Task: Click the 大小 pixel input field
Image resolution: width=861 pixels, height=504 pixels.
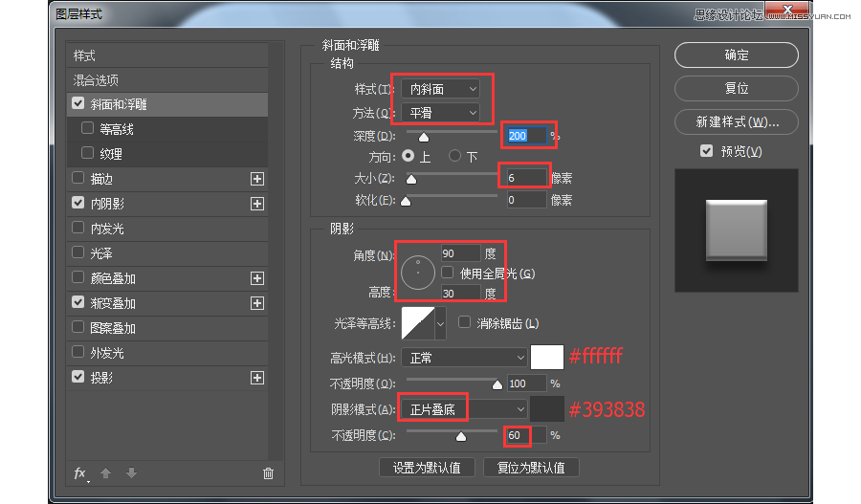Action: [526, 178]
